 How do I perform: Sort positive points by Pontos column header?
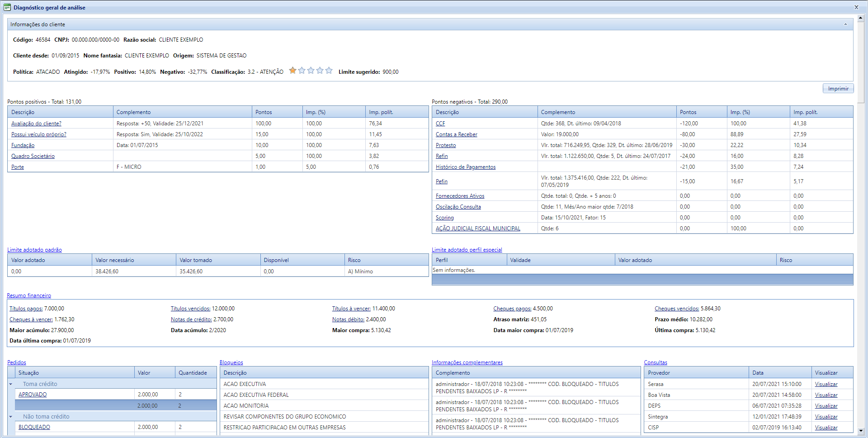coord(277,112)
